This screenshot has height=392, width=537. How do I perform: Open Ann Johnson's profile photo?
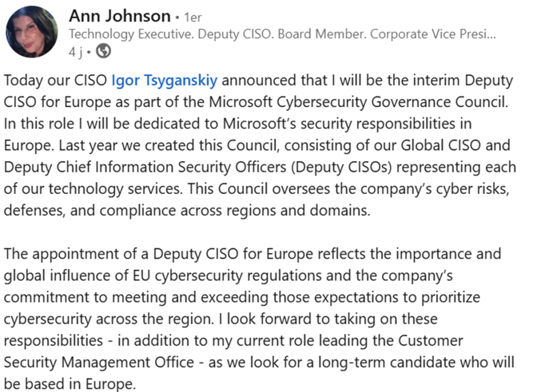[31, 31]
